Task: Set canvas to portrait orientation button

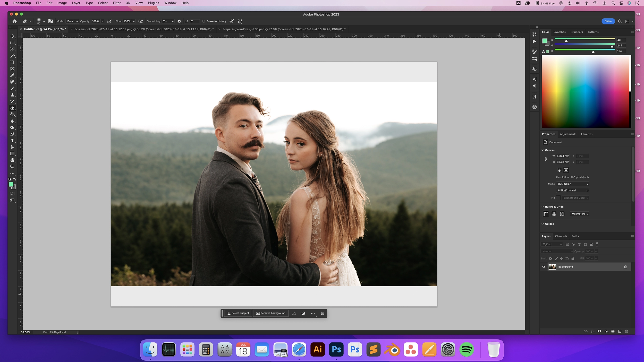Action: pos(559,170)
